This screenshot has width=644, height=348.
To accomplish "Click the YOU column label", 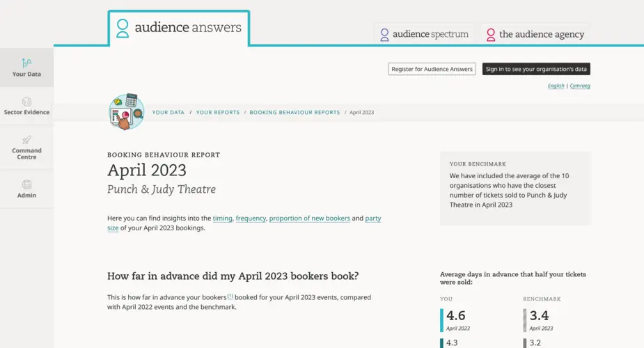I will (x=446, y=299).
